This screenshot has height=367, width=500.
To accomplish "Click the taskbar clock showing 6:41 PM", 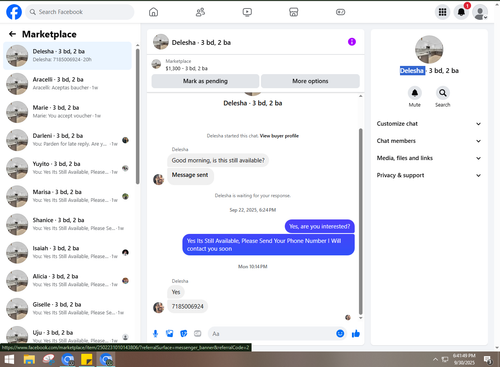I will pos(464,359).
